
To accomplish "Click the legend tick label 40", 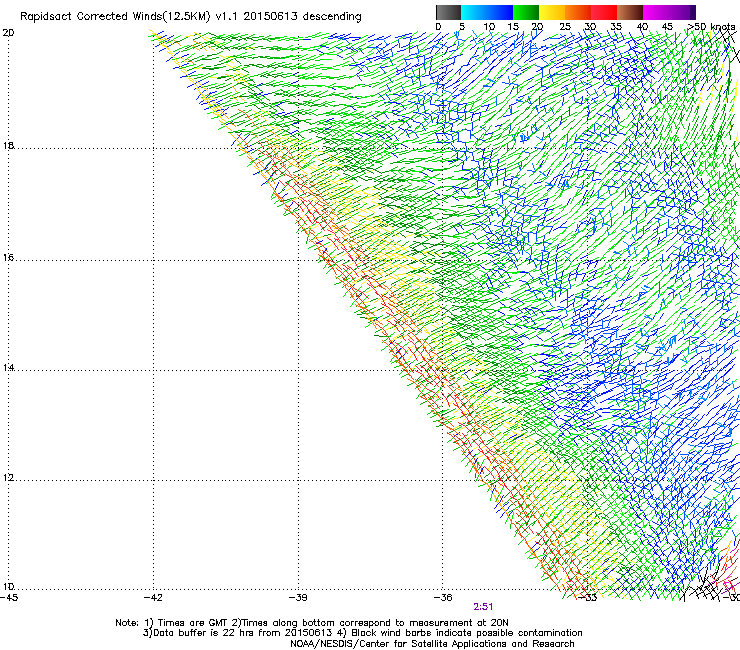I will pyautogui.click(x=642, y=27).
